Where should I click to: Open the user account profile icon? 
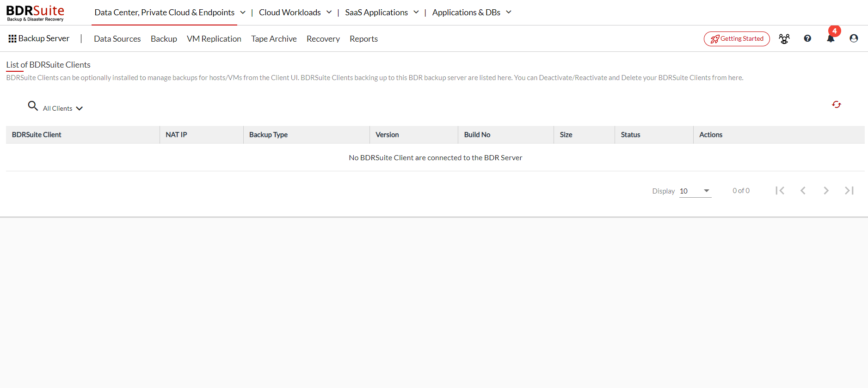[x=854, y=38]
